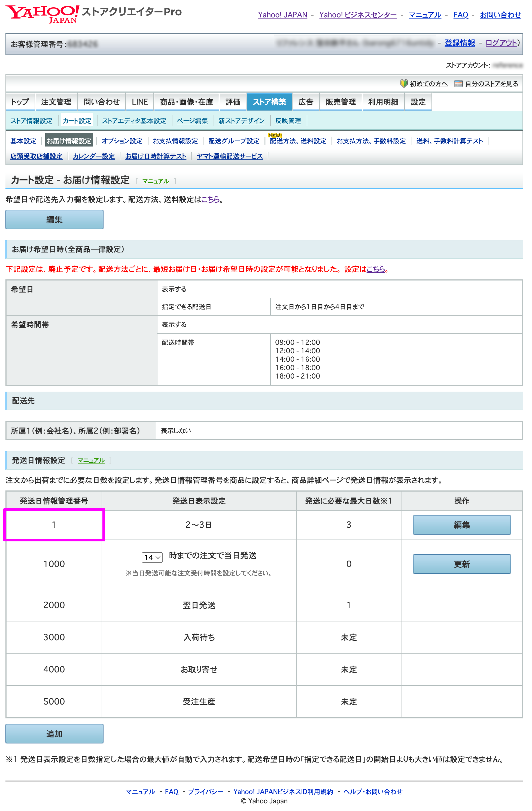Go to 配送グループ設定 link
Viewport: 532px width, 811px height.
pyautogui.click(x=234, y=141)
